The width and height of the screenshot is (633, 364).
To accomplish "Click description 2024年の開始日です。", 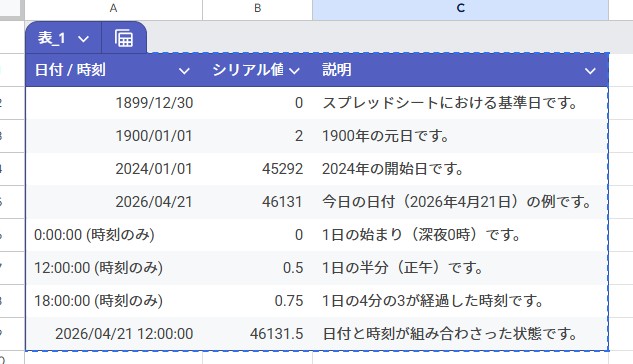I will (x=393, y=169).
